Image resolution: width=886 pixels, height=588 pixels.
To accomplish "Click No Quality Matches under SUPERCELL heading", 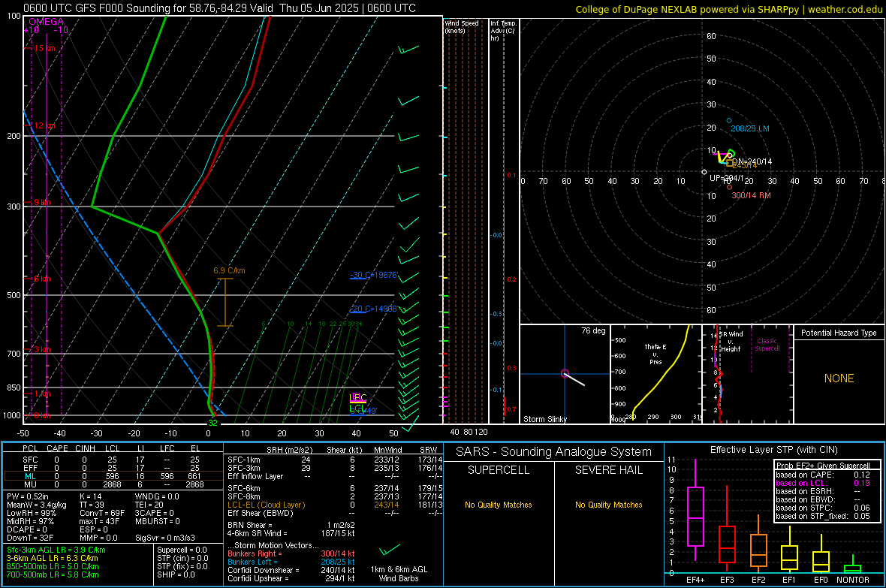I will [498, 505].
